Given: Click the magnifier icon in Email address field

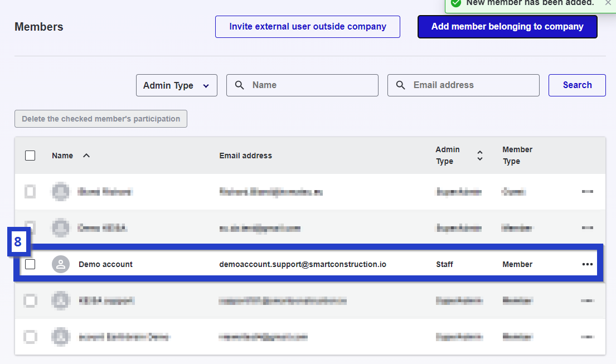Looking at the screenshot, I should click(x=401, y=85).
